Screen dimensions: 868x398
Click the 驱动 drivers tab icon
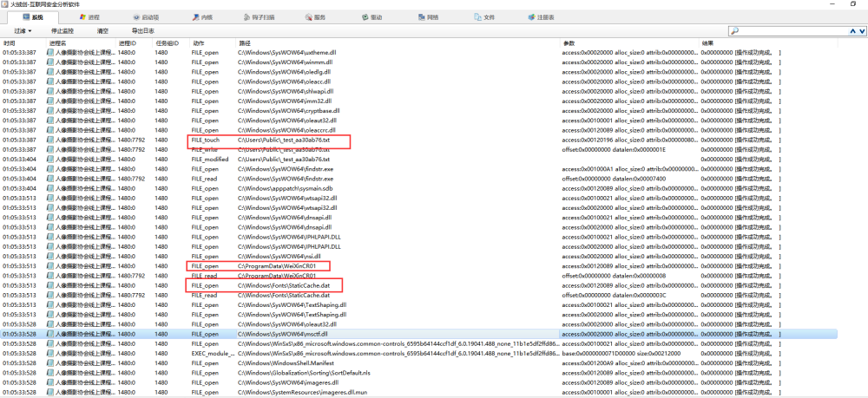coord(366,17)
